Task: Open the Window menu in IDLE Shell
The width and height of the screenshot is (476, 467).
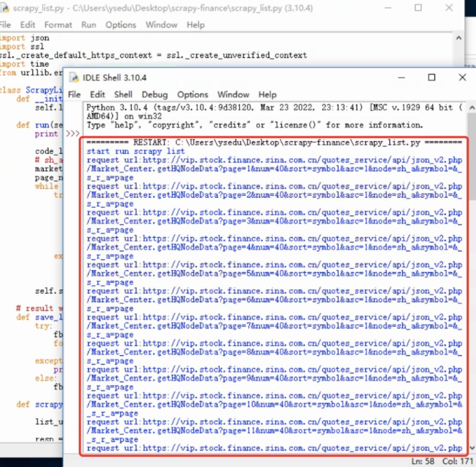Action: click(x=233, y=95)
